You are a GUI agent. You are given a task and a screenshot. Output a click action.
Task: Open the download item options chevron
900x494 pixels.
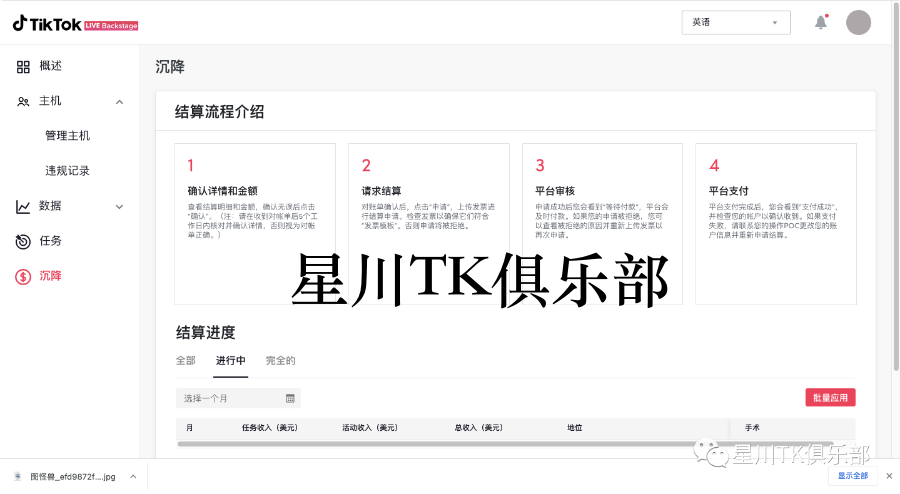[133, 476]
